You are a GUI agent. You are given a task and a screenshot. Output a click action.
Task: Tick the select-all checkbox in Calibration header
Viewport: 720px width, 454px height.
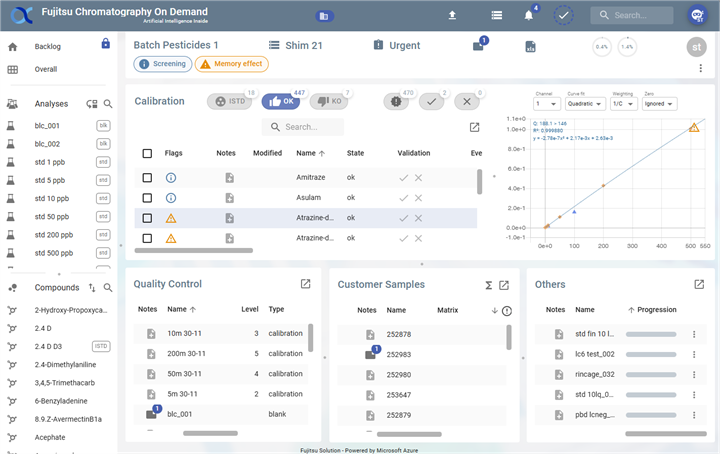coord(147,153)
